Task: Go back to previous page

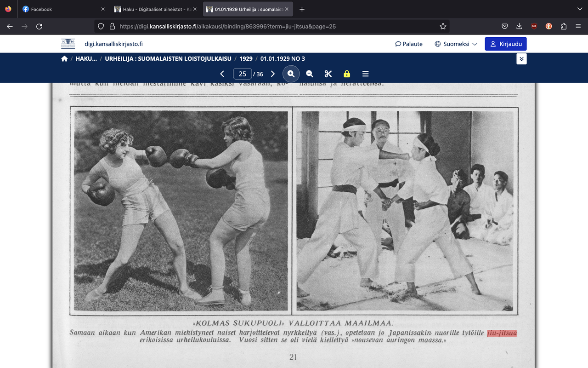Action: point(10,26)
